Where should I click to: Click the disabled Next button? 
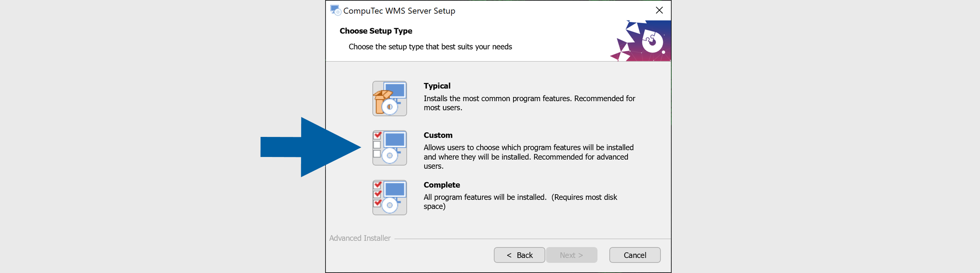coord(571,255)
